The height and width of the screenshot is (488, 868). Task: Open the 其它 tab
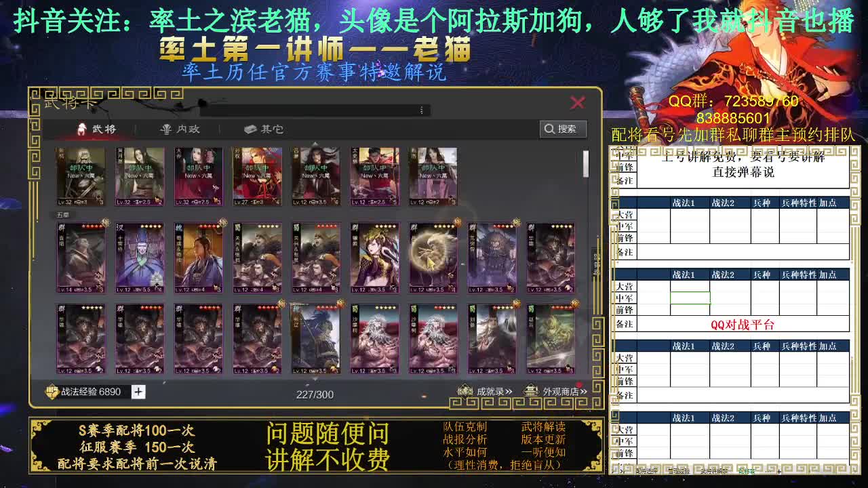click(x=264, y=129)
